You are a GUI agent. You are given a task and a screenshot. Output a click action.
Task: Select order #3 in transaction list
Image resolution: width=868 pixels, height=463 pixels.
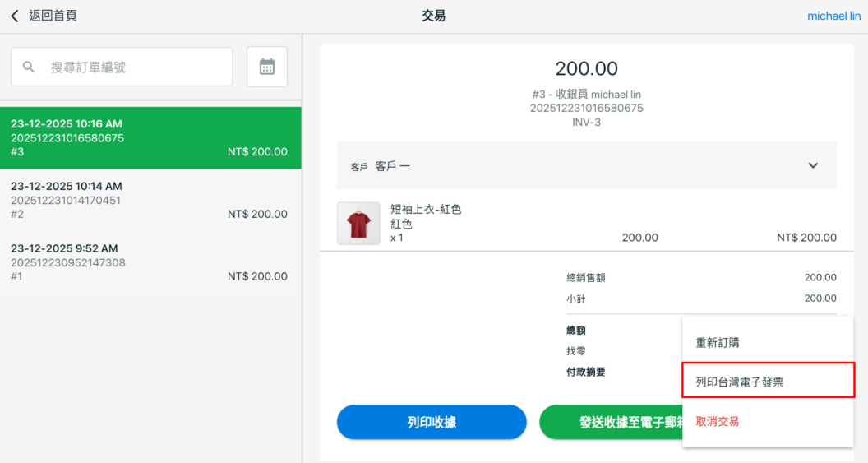[150, 138]
